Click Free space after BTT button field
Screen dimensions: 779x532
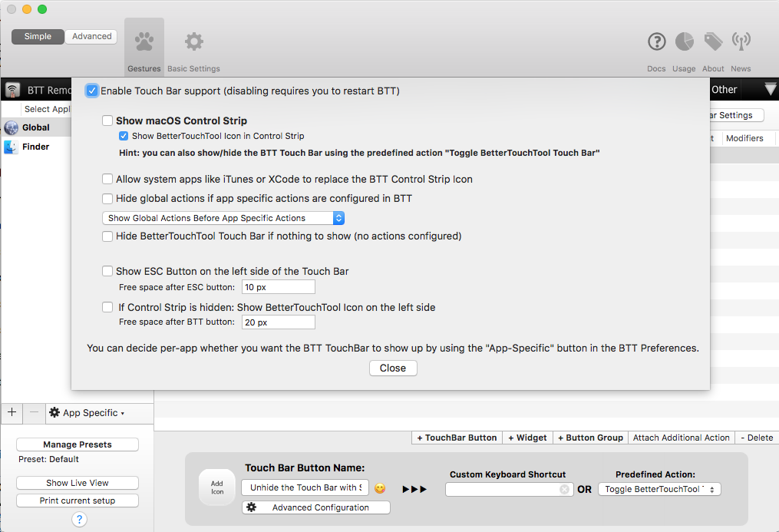point(278,322)
